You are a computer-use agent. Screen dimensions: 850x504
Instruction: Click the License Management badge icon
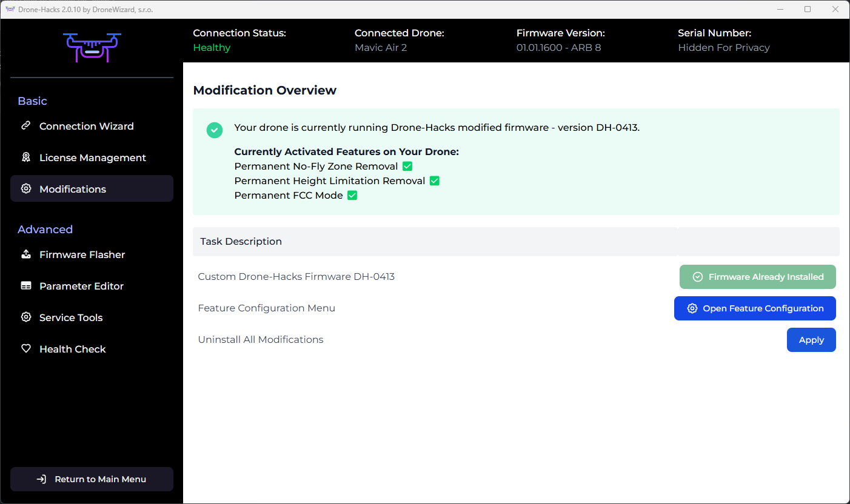click(26, 157)
